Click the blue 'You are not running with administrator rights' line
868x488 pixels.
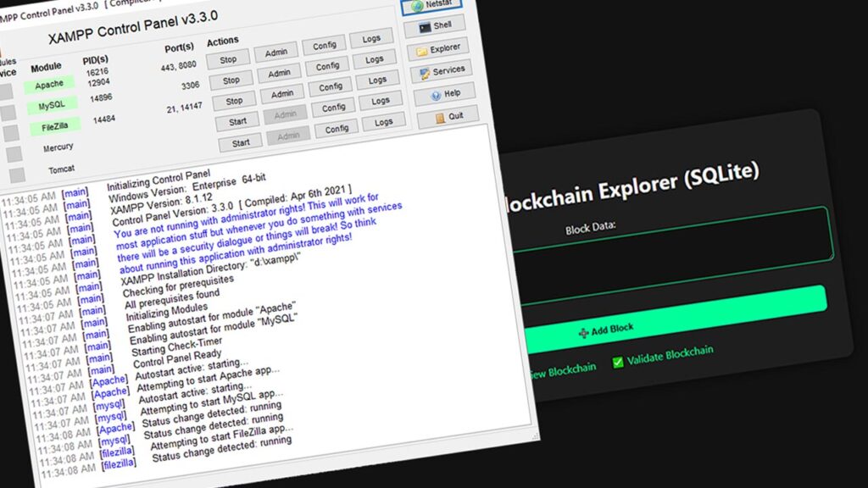point(247,216)
